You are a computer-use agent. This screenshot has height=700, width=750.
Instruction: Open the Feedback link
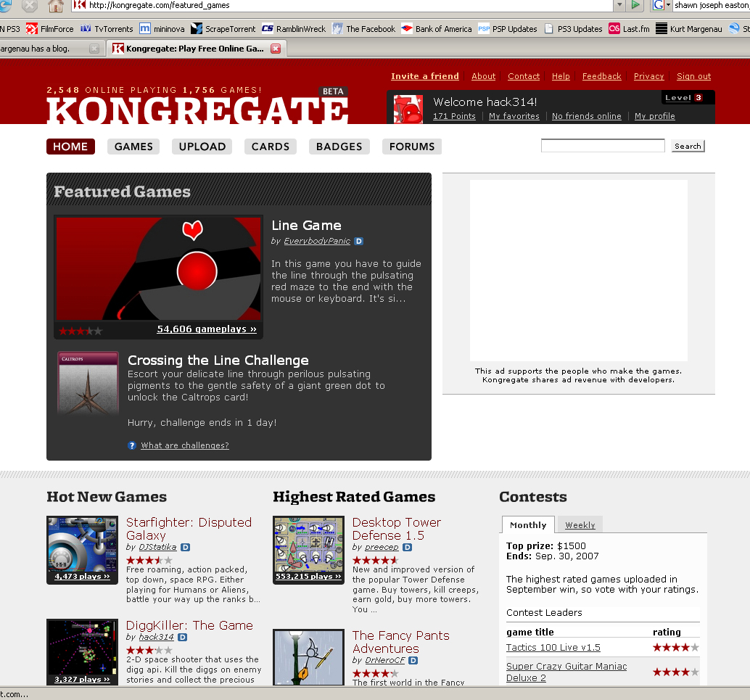coord(602,76)
